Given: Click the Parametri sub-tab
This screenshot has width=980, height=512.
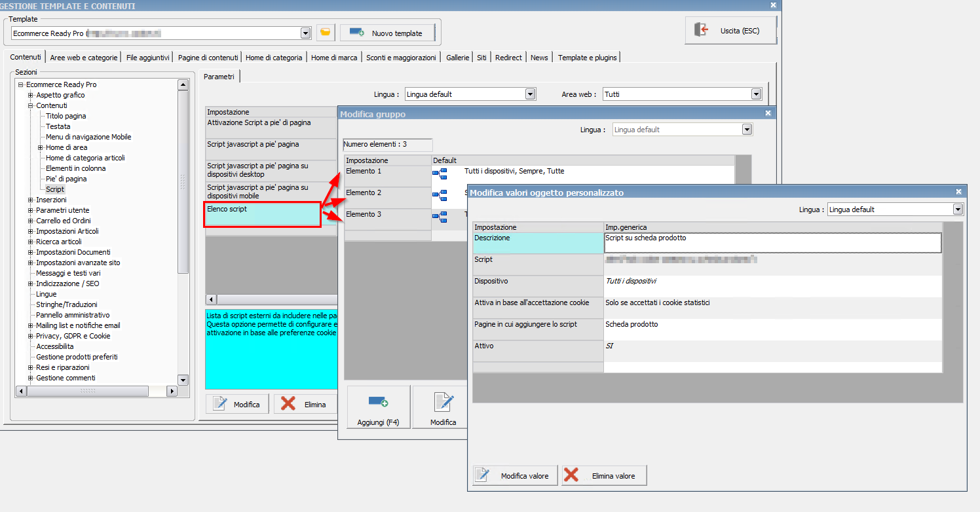Looking at the screenshot, I should 219,77.
